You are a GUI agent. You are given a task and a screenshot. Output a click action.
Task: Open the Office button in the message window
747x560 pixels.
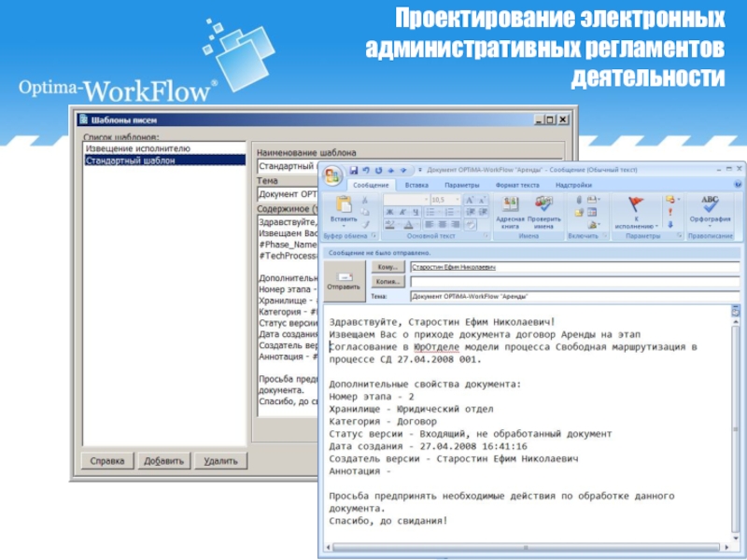[332, 176]
